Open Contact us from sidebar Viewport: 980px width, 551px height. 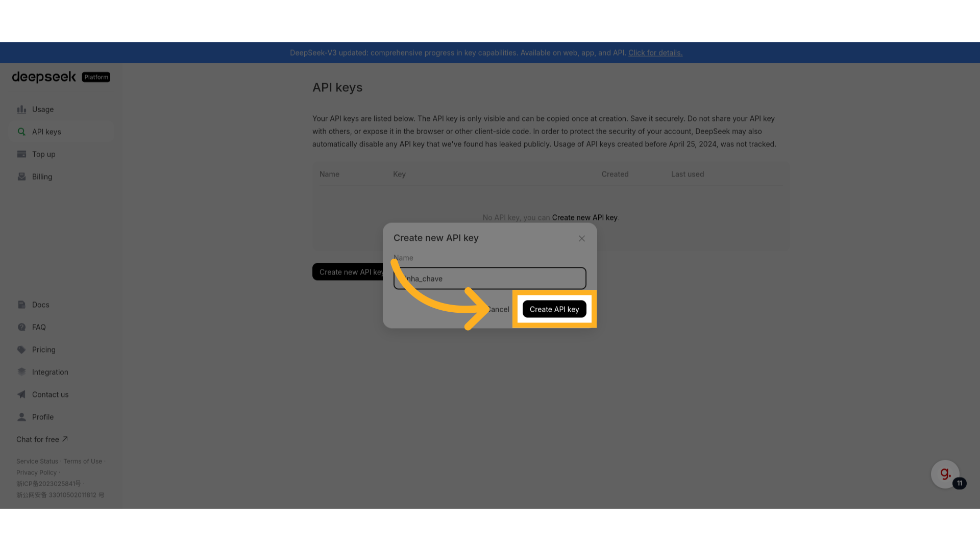(x=61, y=394)
